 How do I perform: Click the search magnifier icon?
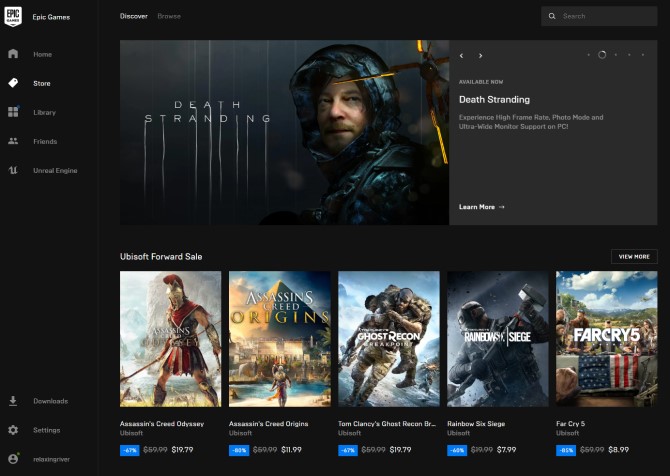coord(552,16)
